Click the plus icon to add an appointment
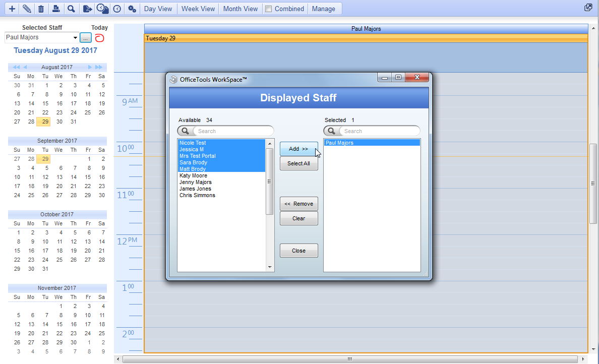Screen dimensions: 599x364 (x=12, y=9)
